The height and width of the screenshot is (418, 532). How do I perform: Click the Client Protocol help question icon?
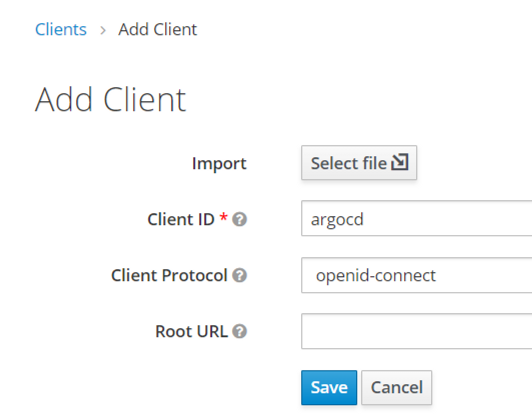point(239,275)
